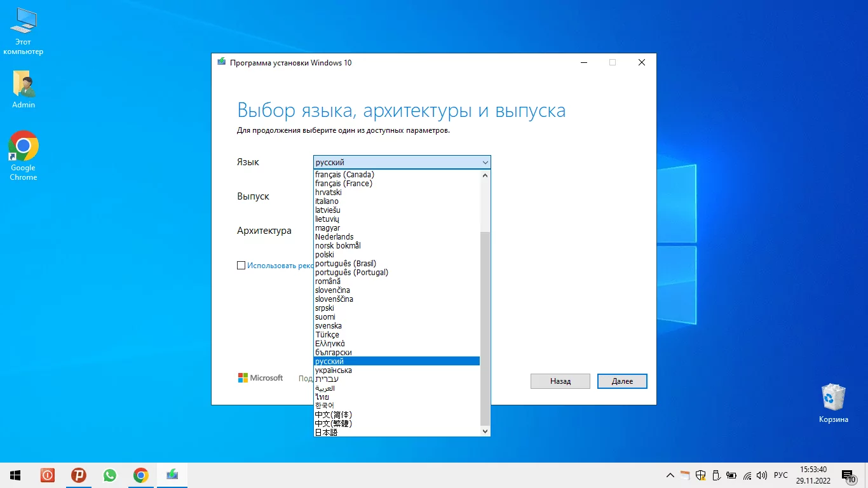
Task: Open the volume speaker tray icon
Action: tap(762, 475)
